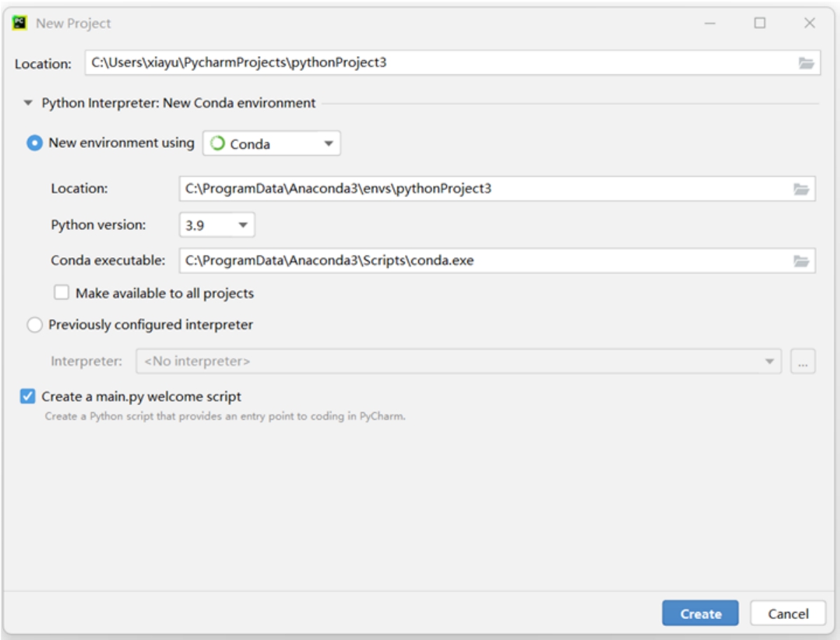Browse folder for project Location path
The height and width of the screenshot is (640, 840).
click(806, 63)
